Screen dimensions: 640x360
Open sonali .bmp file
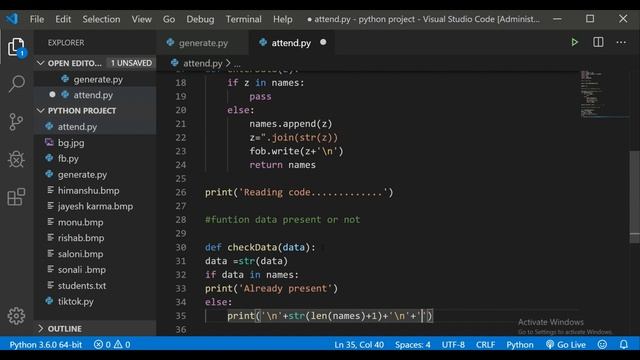pos(82,269)
